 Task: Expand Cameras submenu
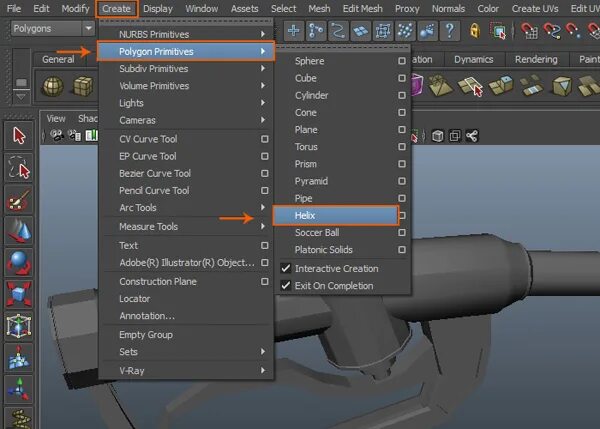pos(186,120)
